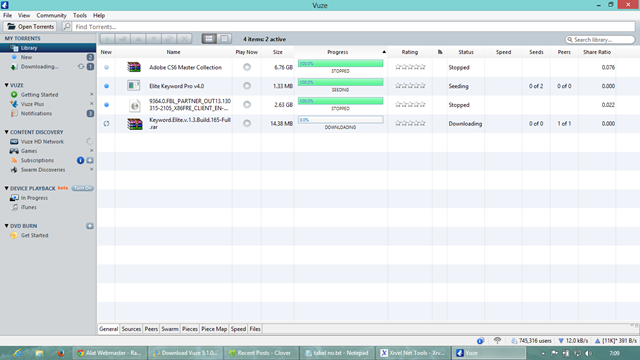Open Internet Explorer from the taskbar

click(x=18, y=353)
